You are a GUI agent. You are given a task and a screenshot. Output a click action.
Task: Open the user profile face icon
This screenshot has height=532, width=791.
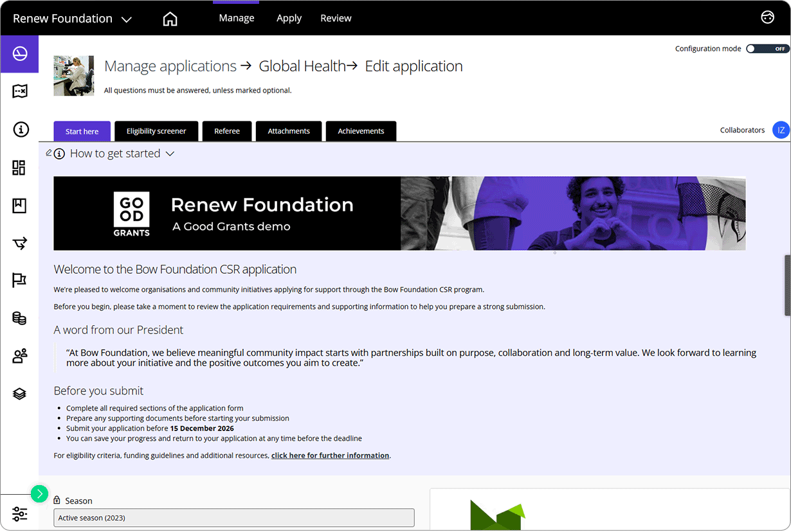click(x=767, y=18)
